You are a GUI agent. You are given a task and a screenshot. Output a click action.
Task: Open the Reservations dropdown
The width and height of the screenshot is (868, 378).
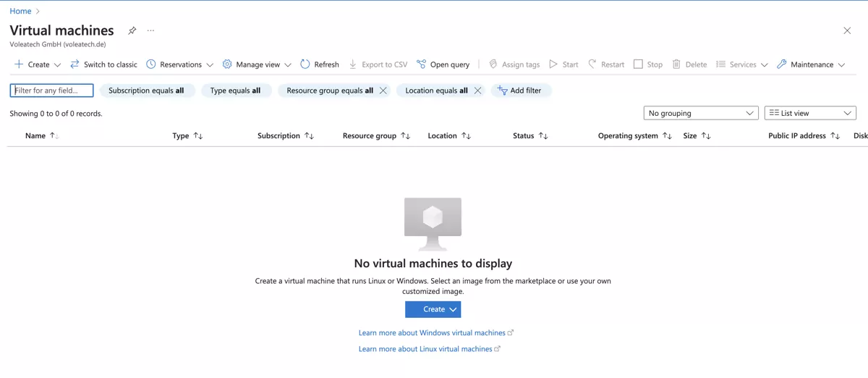coord(180,64)
